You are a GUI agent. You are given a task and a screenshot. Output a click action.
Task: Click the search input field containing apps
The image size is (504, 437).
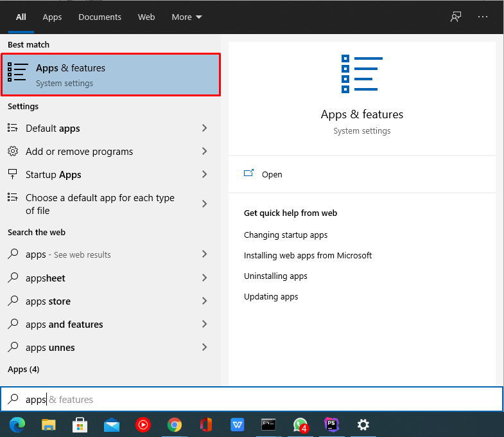pos(252,399)
